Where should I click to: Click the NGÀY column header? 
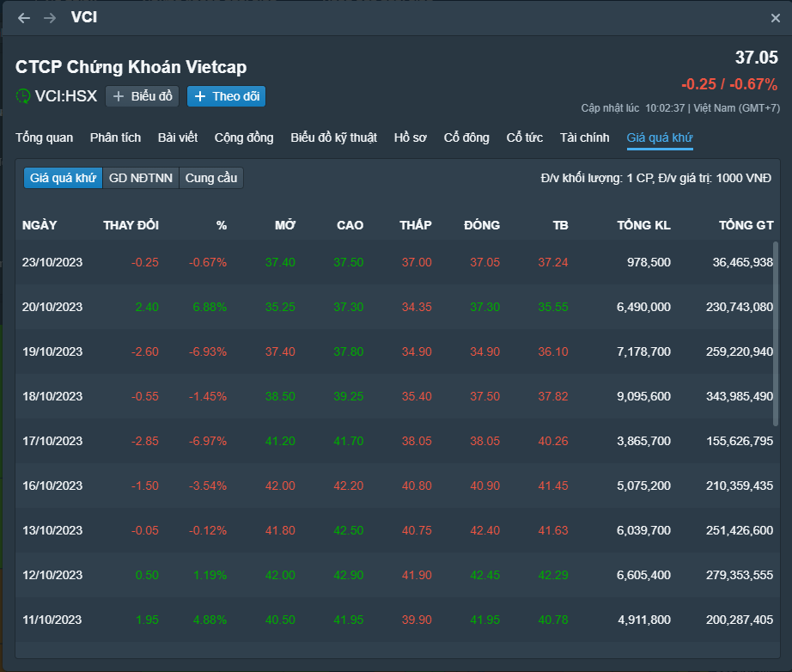[40, 225]
